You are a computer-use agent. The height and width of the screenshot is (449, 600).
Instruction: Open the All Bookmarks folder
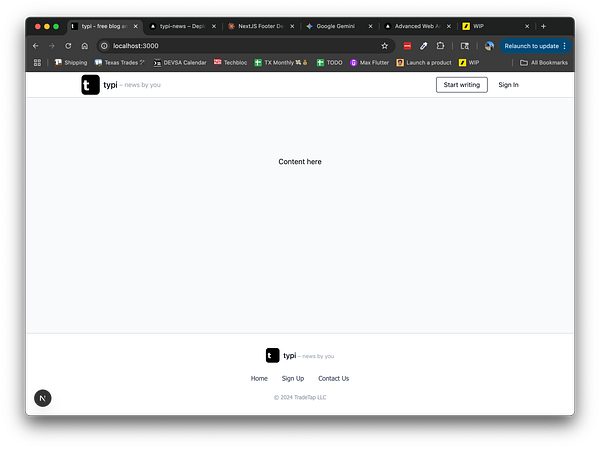[544, 62]
